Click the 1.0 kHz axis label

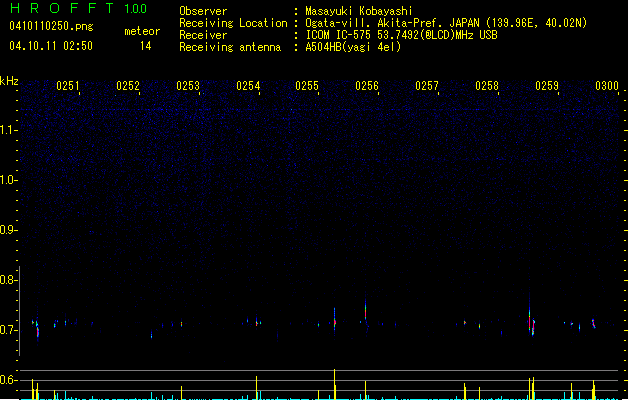click(8, 180)
